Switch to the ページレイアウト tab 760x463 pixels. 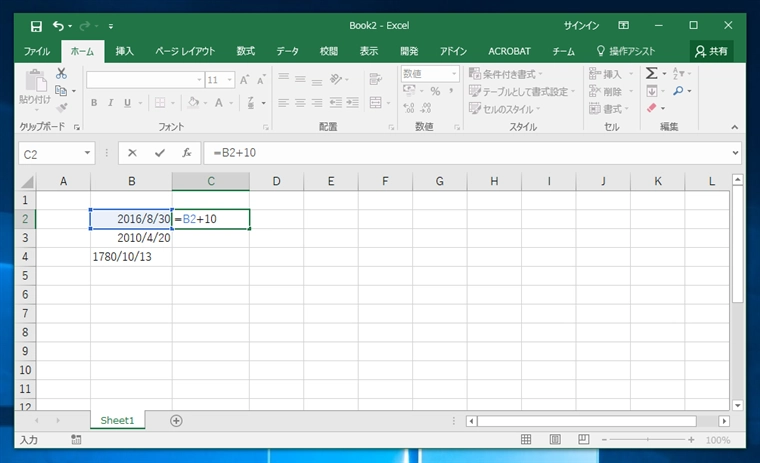185,51
